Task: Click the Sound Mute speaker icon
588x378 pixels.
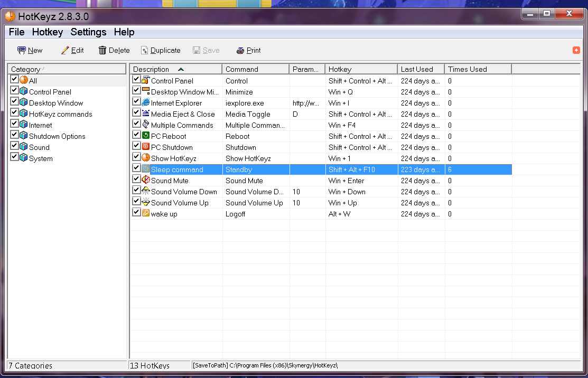Action: (146, 180)
